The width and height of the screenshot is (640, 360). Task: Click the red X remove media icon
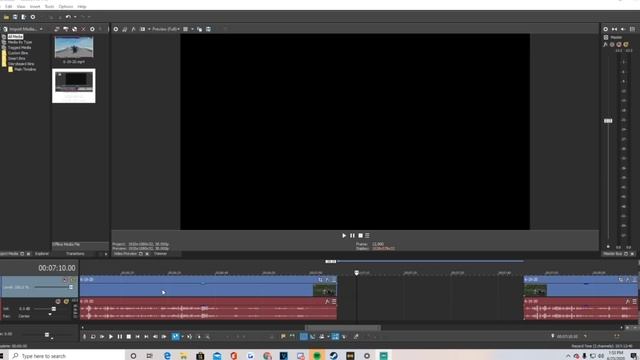coord(83,29)
